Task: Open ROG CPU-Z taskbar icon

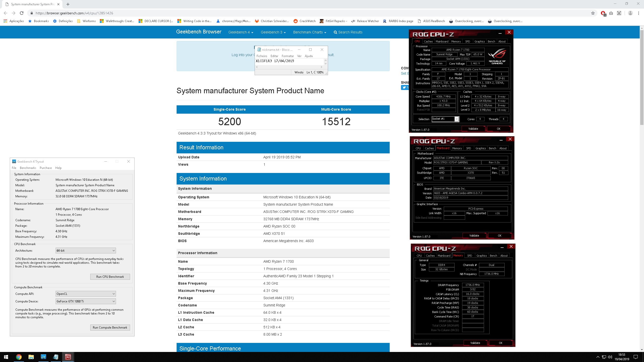Action: (x=68, y=357)
